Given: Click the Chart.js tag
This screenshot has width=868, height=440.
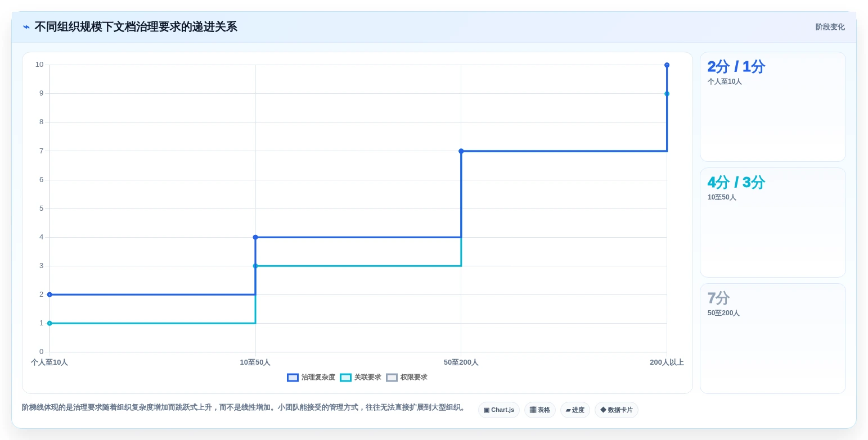Looking at the screenshot, I should (x=499, y=410).
